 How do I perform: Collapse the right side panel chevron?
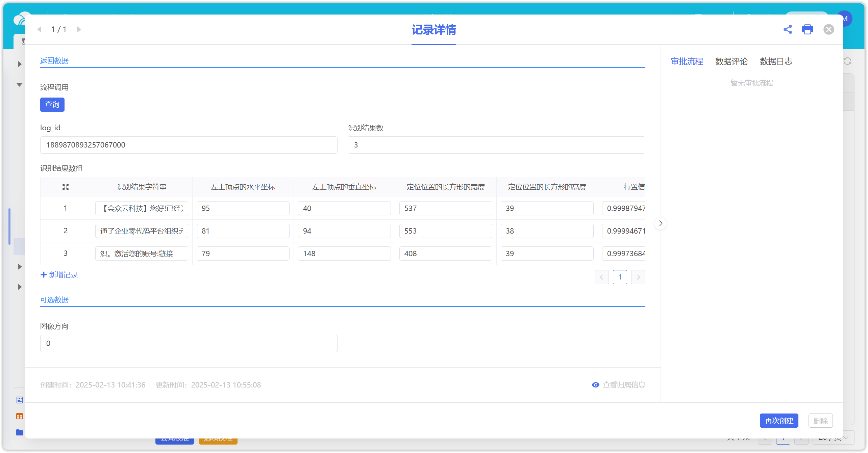coord(661,223)
